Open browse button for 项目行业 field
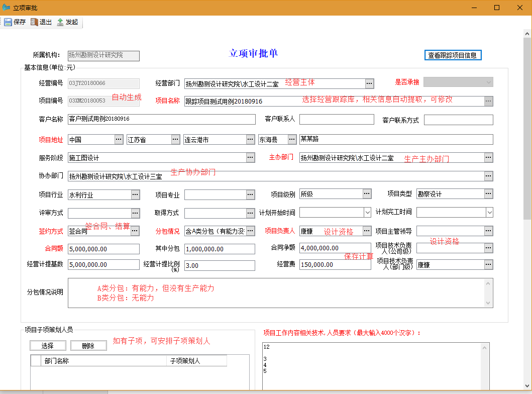This screenshot has height=394, width=532. point(135,194)
